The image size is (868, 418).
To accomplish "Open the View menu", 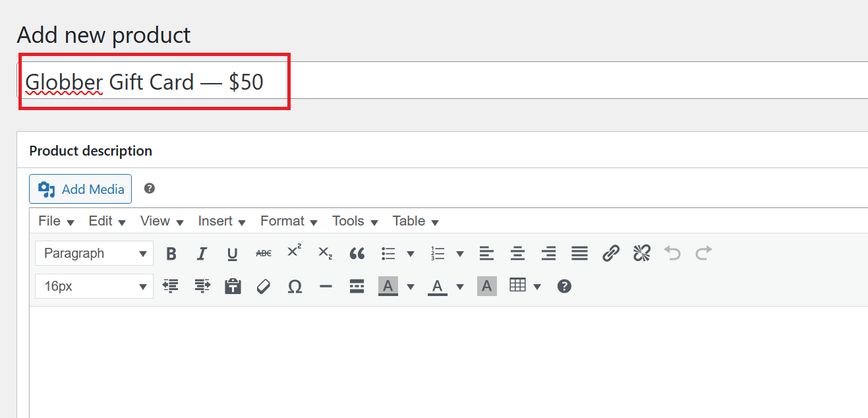I will point(161,221).
